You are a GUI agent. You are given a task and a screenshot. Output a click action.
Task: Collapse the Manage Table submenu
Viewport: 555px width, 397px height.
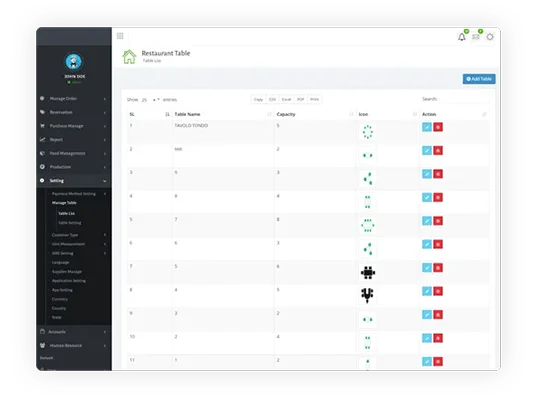pos(64,203)
